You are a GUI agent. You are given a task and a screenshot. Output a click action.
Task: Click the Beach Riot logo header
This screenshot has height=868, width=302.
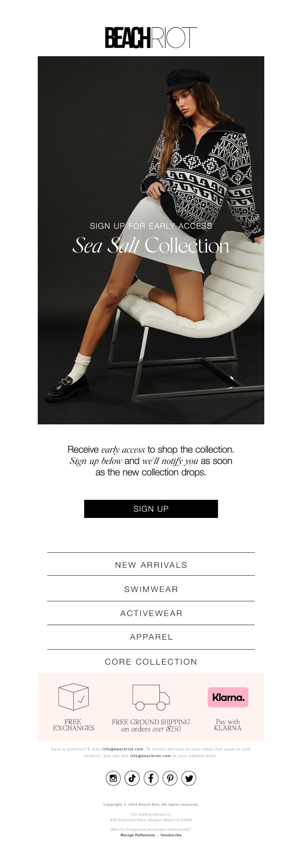(151, 37)
